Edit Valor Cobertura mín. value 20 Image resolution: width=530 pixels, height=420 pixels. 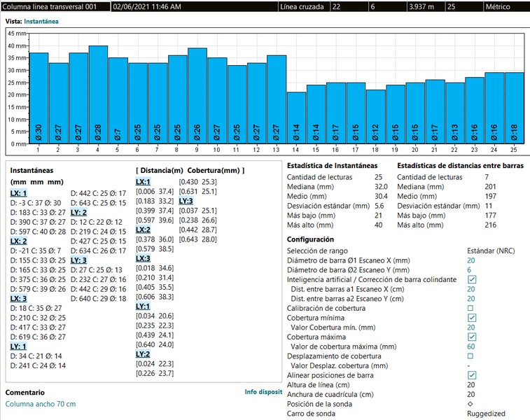coord(471,328)
